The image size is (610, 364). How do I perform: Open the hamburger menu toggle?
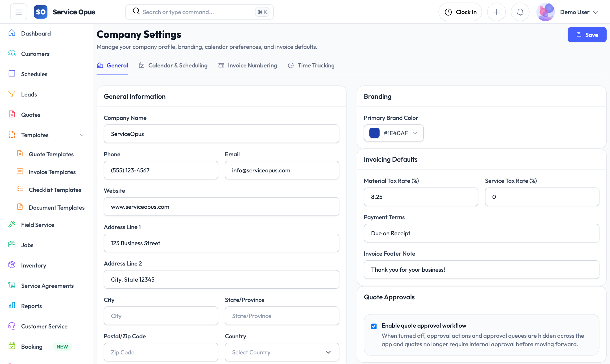pos(18,12)
